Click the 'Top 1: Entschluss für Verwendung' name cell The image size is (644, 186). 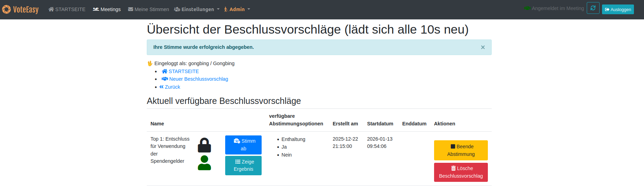click(x=170, y=150)
